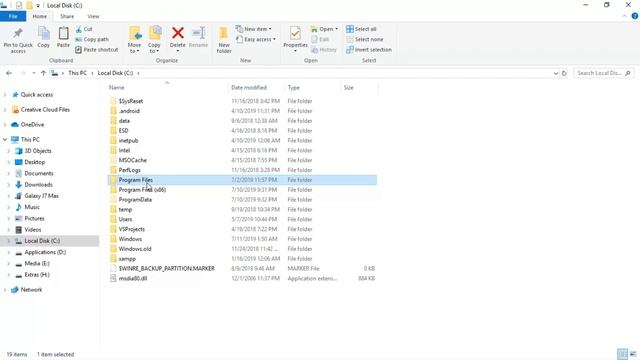640x360 pixels.
Task: Click the History button in the ribbon
Action: [x=324, y=50]
